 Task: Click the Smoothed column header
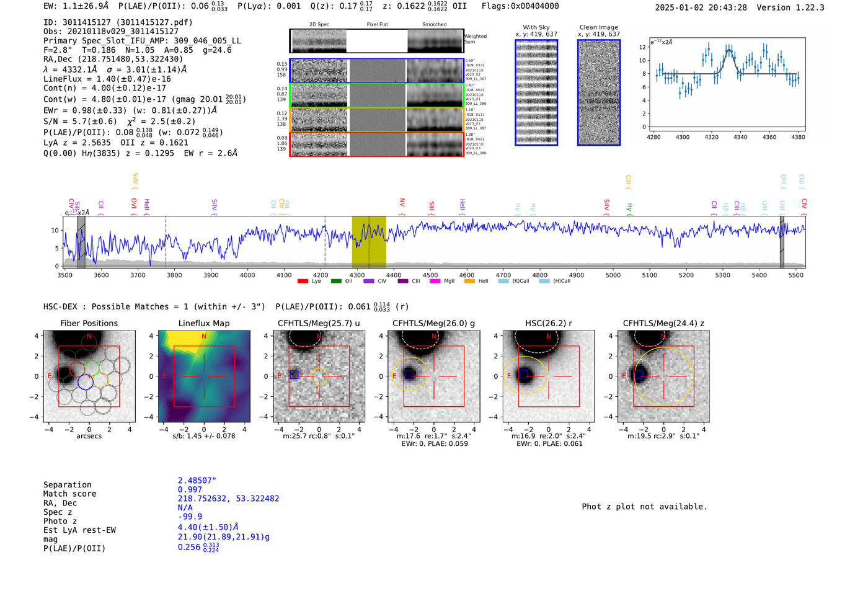pyautogui.click(x=435, y=25)
